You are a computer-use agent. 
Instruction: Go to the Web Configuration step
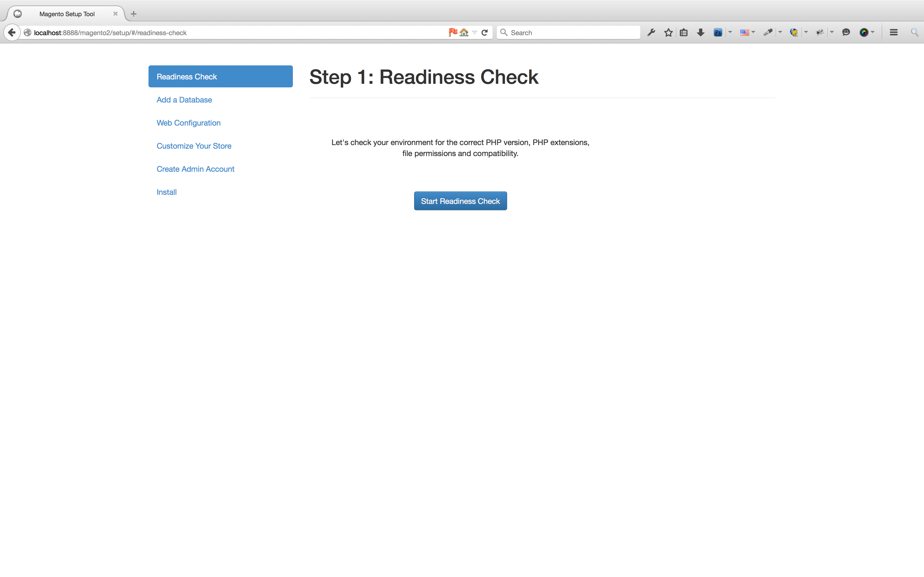coord(188,123)
